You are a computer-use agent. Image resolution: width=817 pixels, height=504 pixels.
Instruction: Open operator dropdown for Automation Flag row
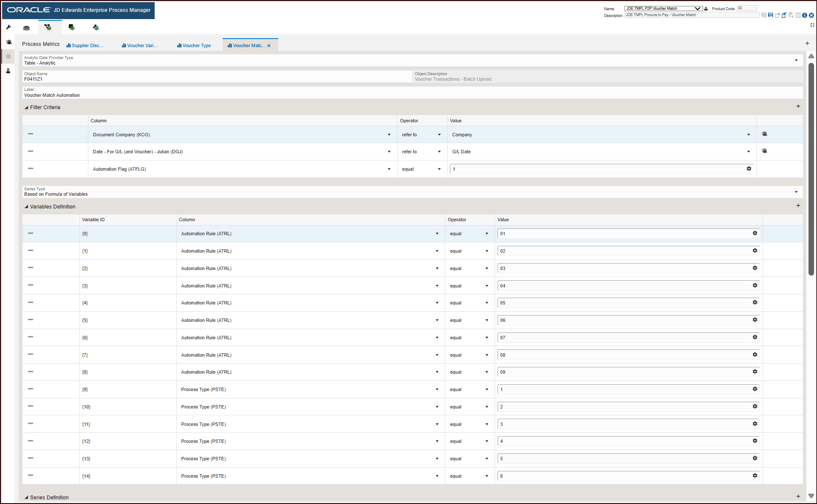tap(439, 169)
